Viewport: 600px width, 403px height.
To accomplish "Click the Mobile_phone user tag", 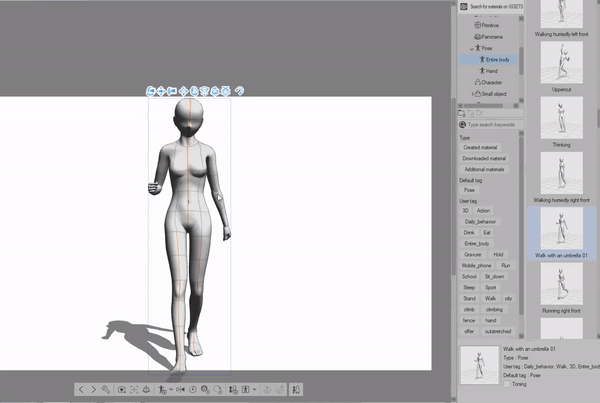I will pos(476,265).
